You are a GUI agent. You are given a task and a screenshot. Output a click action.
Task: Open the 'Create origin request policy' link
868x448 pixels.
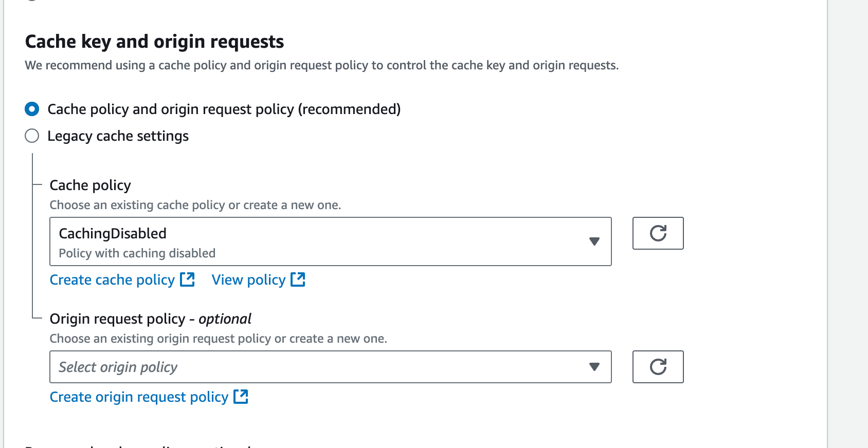[139, 397]
